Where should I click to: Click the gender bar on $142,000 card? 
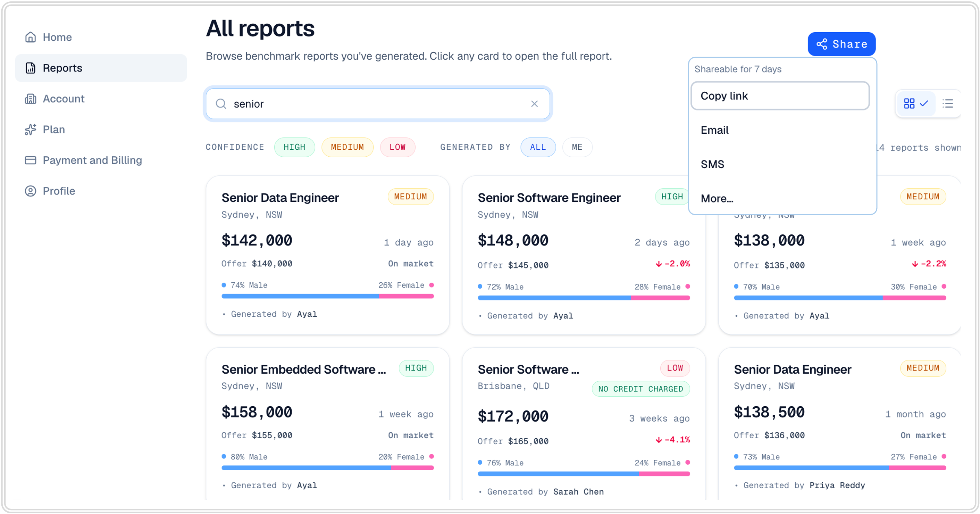tap(328, 296)
